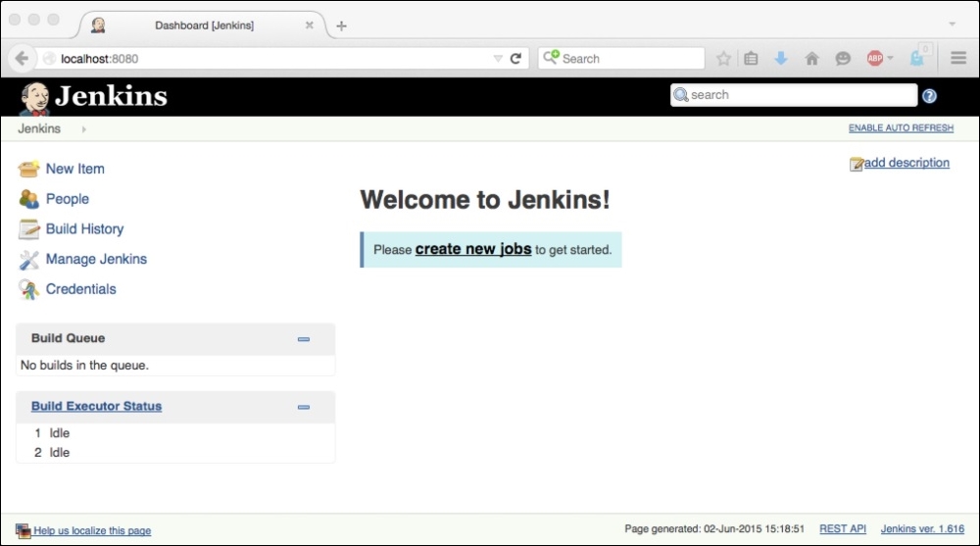Click the Credentials keys icon
Viewport: 980px width, 546px height.
pyautogui.click(x=28, y=289)
